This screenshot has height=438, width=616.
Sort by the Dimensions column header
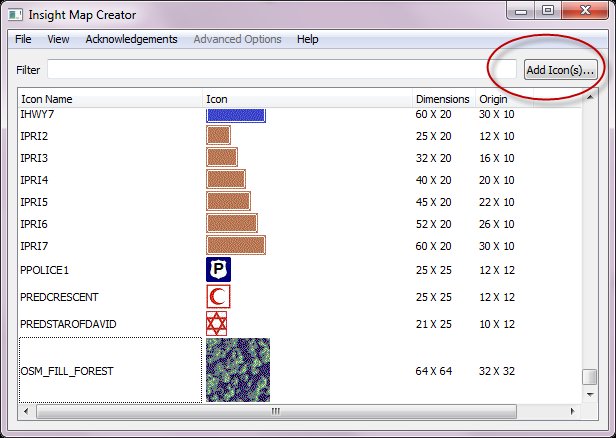443,100
